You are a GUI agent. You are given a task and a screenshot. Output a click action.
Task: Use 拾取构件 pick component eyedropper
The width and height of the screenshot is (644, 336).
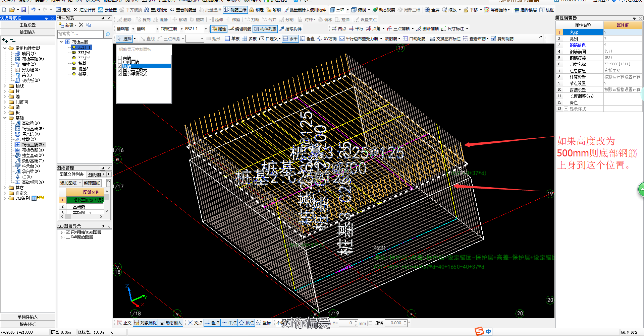[290, 29]
